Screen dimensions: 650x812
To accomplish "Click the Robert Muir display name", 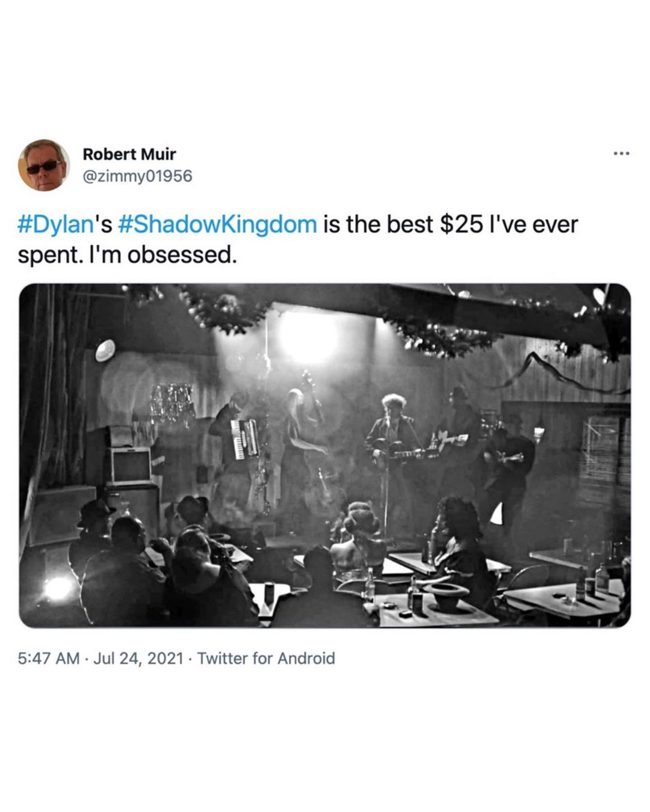I will click(129, 154).
